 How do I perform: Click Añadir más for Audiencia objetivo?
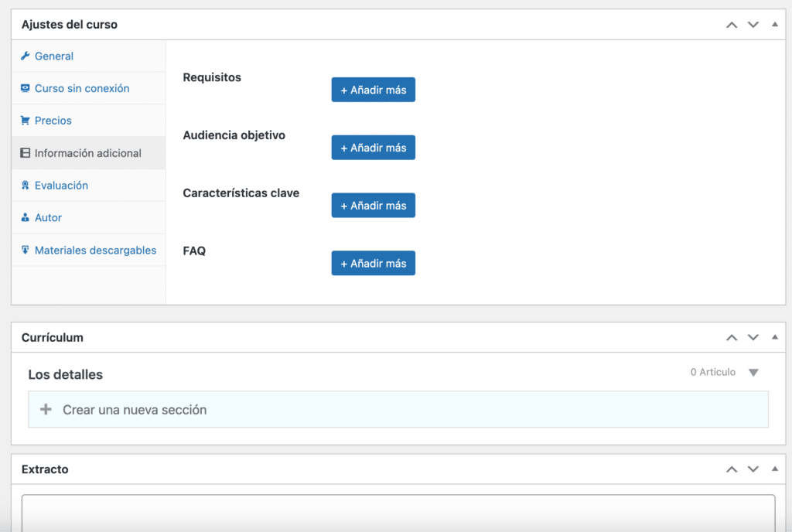pos(373,147)
